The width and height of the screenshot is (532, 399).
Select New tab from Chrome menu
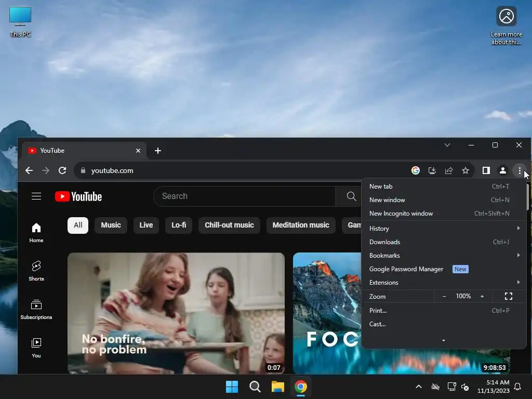click(444, 187)
